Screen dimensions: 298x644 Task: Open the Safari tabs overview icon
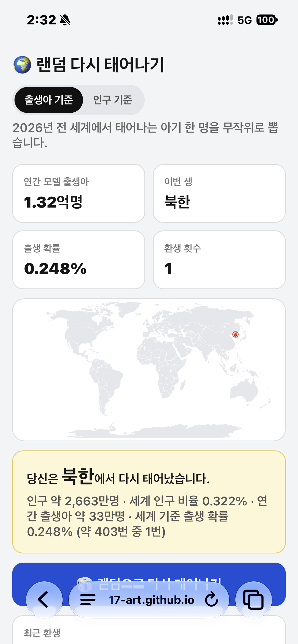[x=253, y=599]
